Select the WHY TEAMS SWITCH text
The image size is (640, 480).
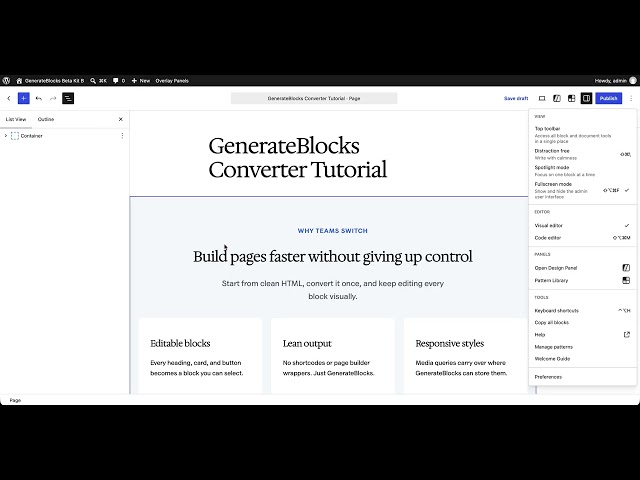[333, 231]
